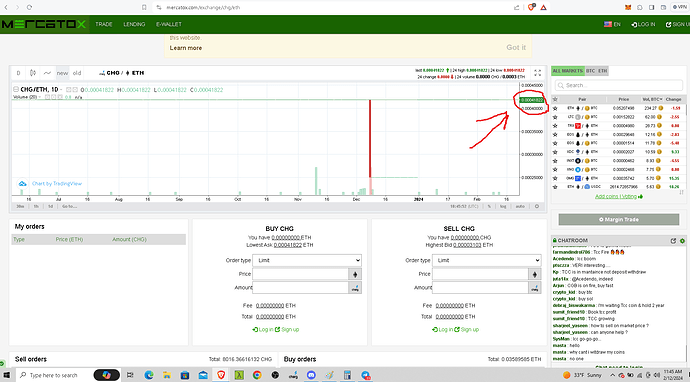
Task: Open chart settings gear at chart bottom
Action: click(x=536, y=206)
